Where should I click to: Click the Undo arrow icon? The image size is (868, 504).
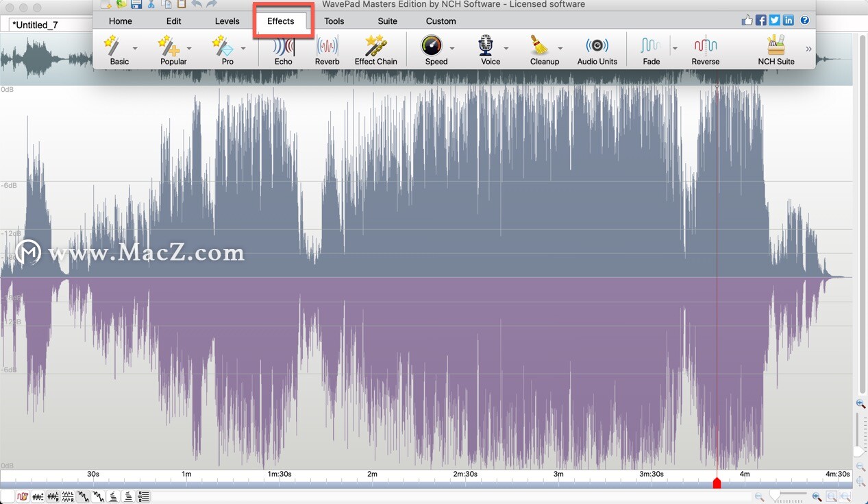(197, 4)
